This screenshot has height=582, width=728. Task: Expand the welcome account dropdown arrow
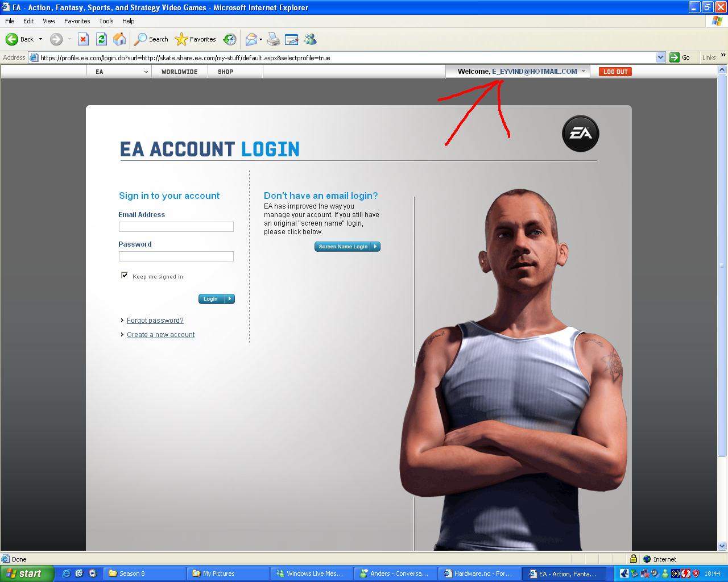(x=583, y=72)
